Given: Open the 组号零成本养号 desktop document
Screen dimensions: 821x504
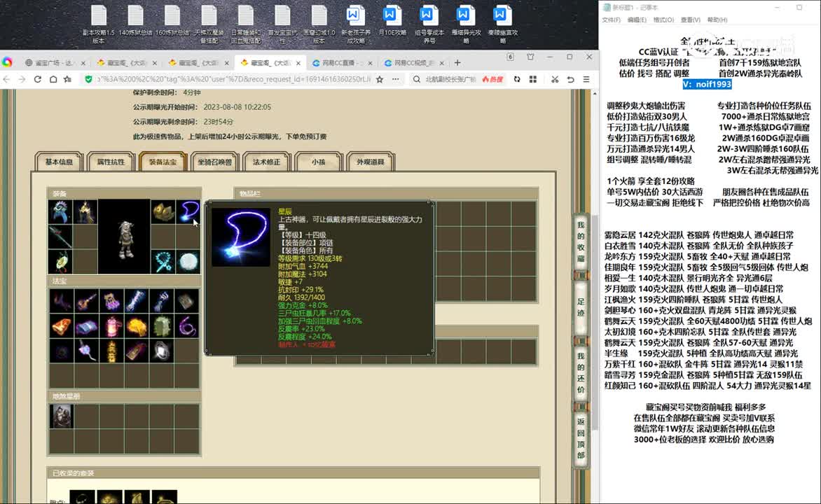Looking at the screenshot, I should pos(429,24).
